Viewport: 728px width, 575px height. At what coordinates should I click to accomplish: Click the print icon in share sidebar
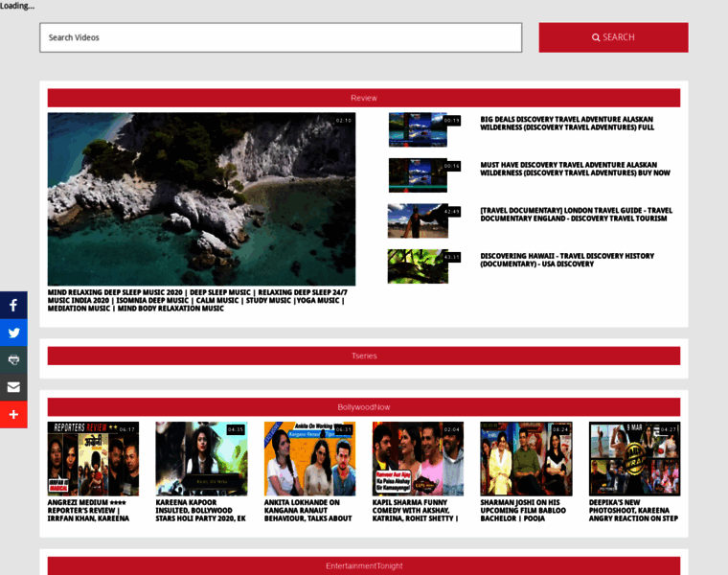pyautogui.click(x=13, y=360)
